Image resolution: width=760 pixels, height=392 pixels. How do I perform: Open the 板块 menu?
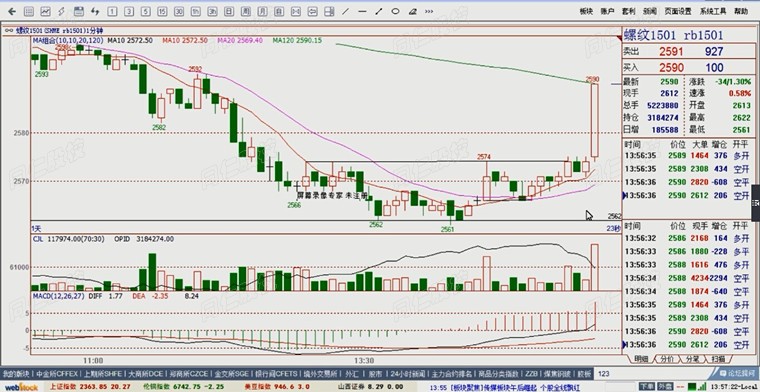pos(586,11)
